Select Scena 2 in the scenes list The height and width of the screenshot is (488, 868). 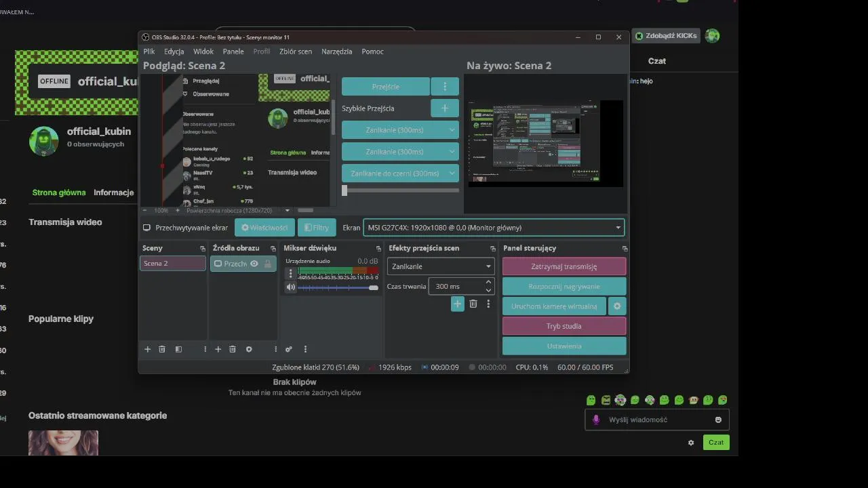[173, 264]
